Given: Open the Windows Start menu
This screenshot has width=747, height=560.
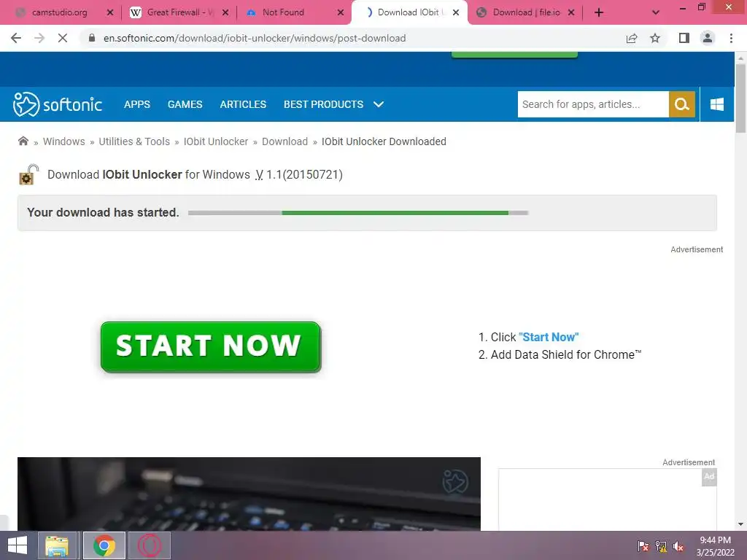Looking at the screenshot, I should (x=18, y=545).
